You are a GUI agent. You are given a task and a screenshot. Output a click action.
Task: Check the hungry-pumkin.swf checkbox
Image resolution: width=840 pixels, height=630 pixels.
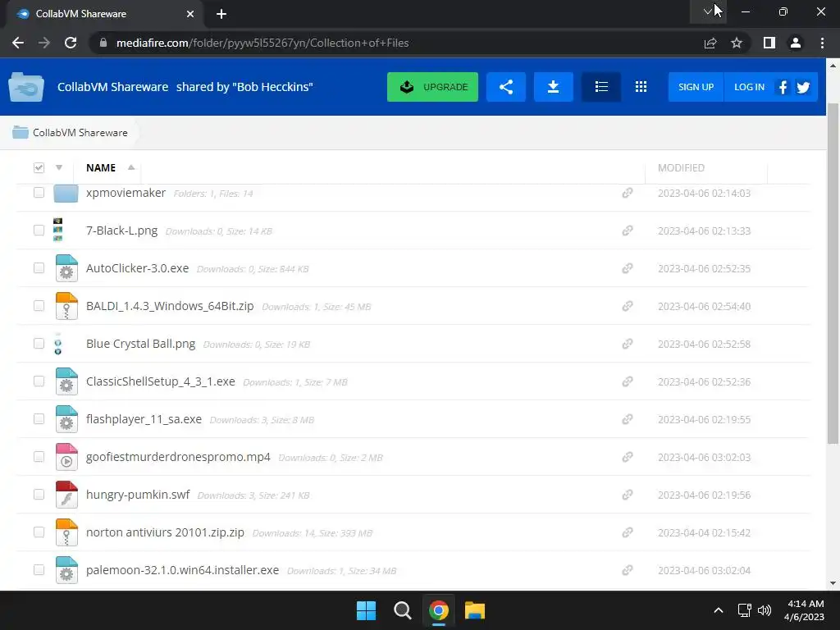point(39,494)
